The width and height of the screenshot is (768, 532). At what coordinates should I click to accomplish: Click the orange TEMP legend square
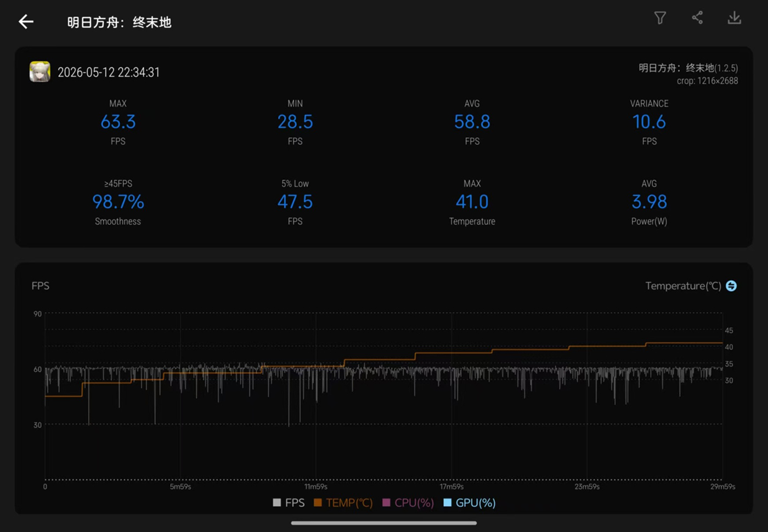(x=318, y=502)
